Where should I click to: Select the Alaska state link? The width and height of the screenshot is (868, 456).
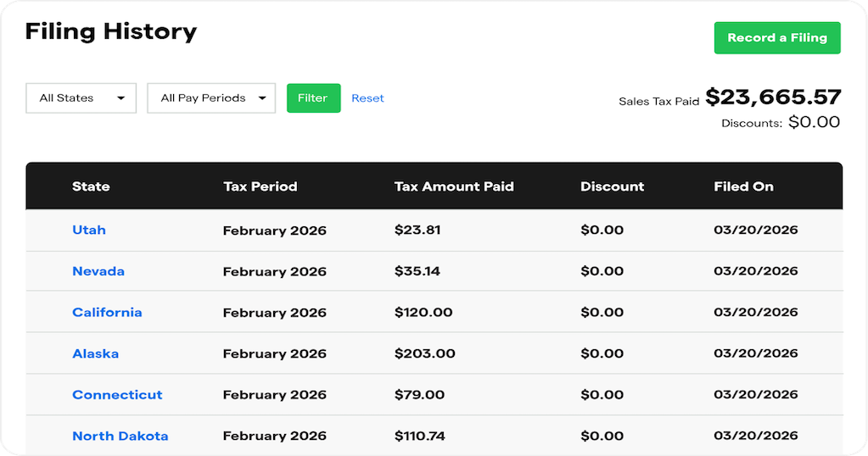coord(95,353)
